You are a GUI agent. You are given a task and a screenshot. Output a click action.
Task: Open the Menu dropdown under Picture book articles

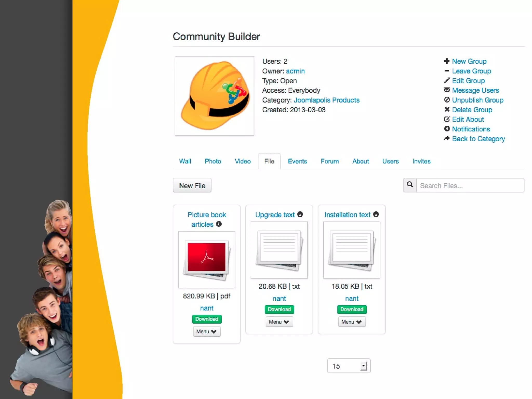[207, 331]
